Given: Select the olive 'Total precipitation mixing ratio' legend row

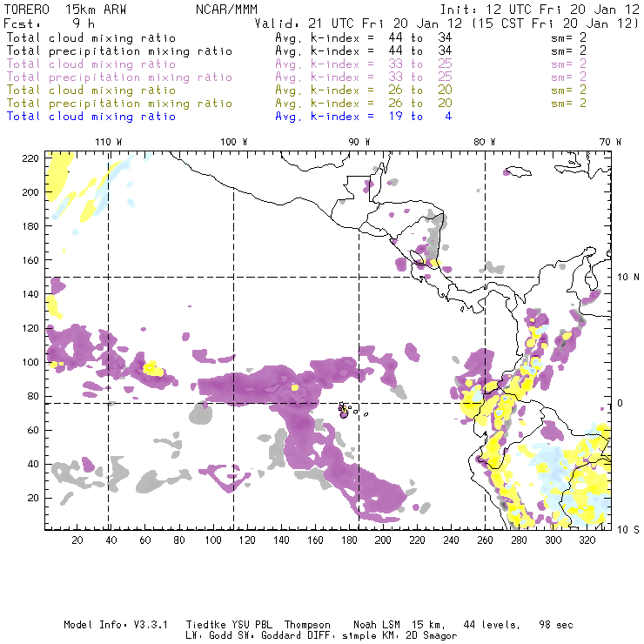Looking at the screenshot, I should click(x=296, y=103).
